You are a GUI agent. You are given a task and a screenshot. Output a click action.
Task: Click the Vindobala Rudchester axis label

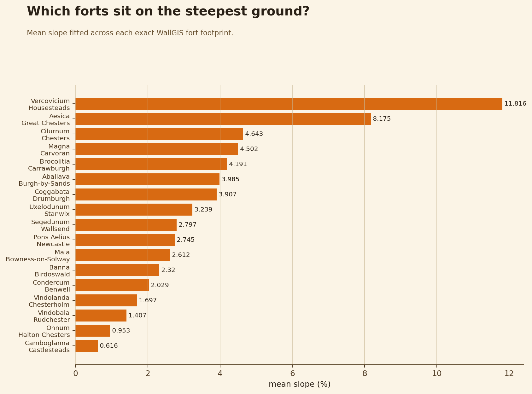52,316
